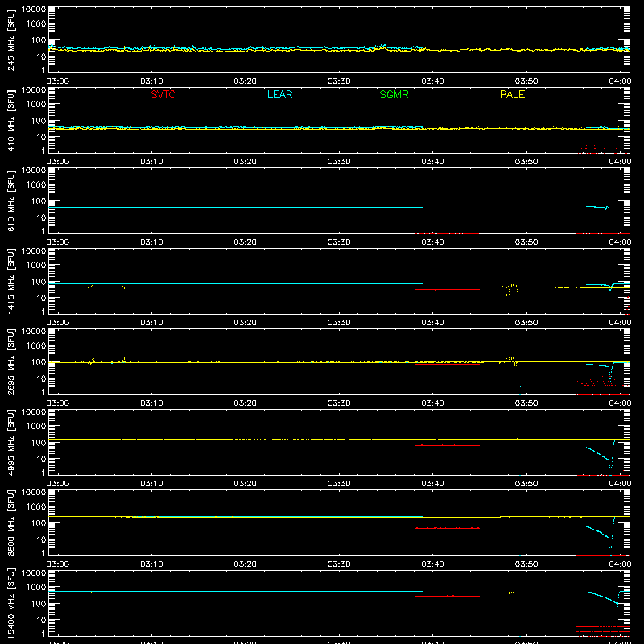The image size is (644, 644).
Task: Select the 245 MHz [SFU] axis title
Action: point(10,39)
